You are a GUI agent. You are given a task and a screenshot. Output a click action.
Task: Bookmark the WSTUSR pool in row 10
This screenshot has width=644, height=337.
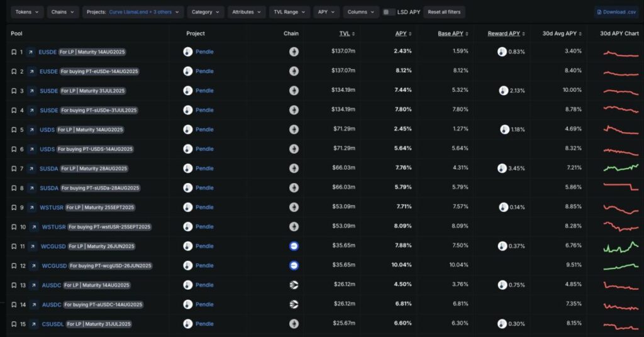14,227
